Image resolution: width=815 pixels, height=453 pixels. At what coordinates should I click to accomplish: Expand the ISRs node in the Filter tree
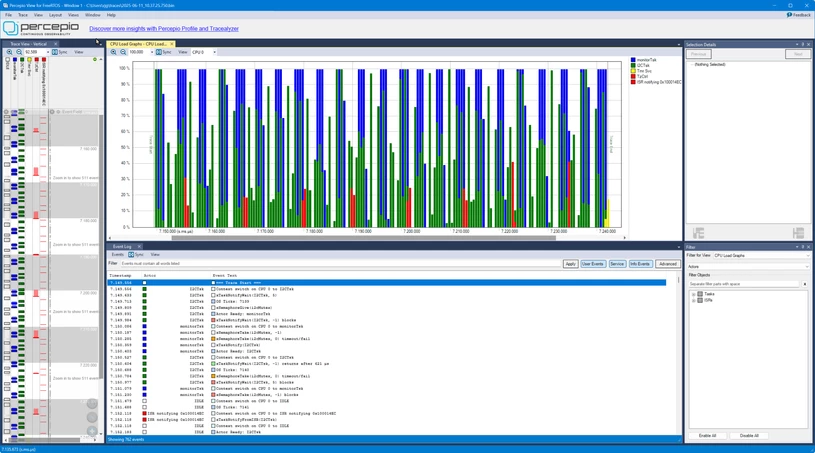coord(693,300)
